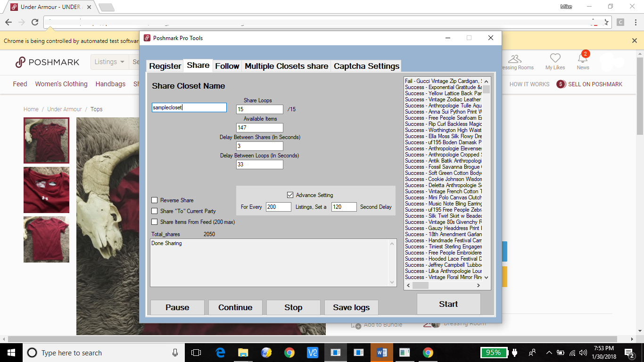Select 'Success - Fossil Savanna Brogue' entry
Screen dimensions: 644x362
coord(443,167)
